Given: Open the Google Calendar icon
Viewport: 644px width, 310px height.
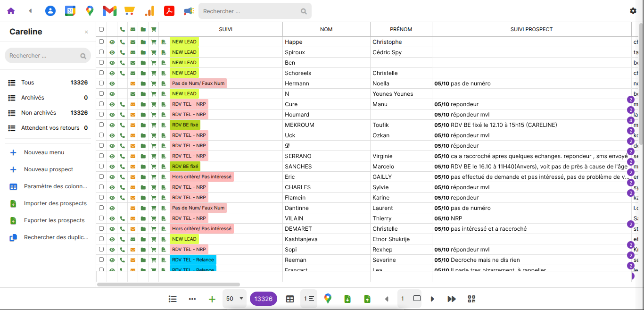Looking at the screenshot, I should [x=70, y=11].
